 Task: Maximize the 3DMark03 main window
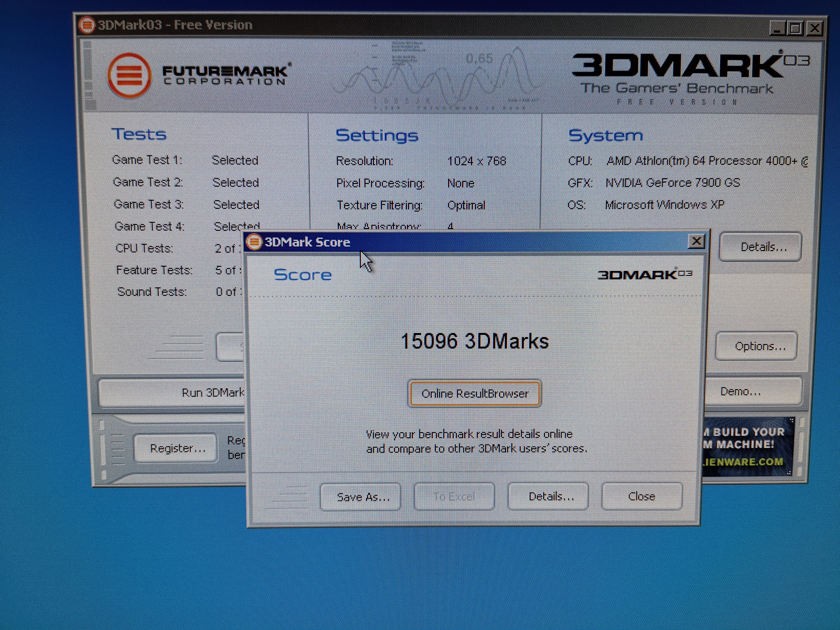tap(795, 28)
